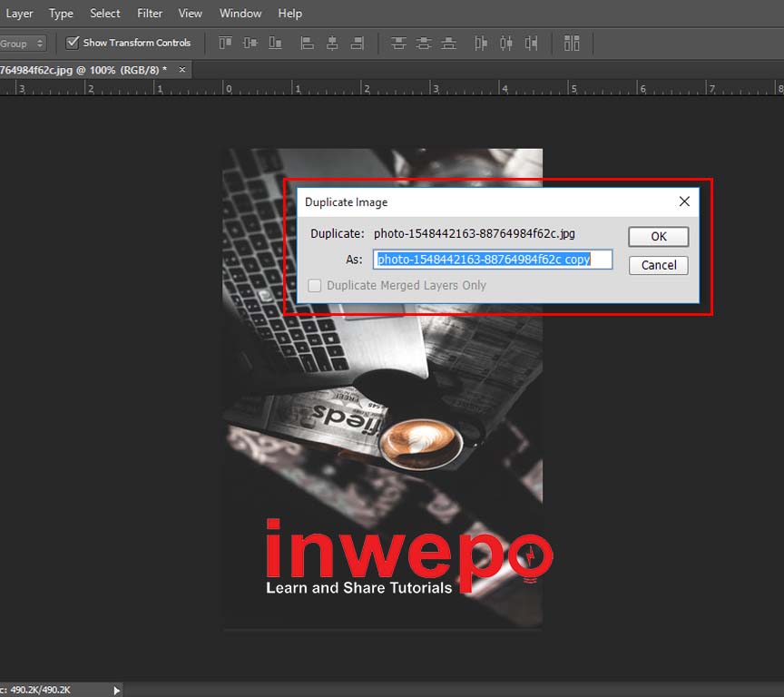Click the Align vertical centers icon
Screen dimensions: 784x697
point(250,43)
